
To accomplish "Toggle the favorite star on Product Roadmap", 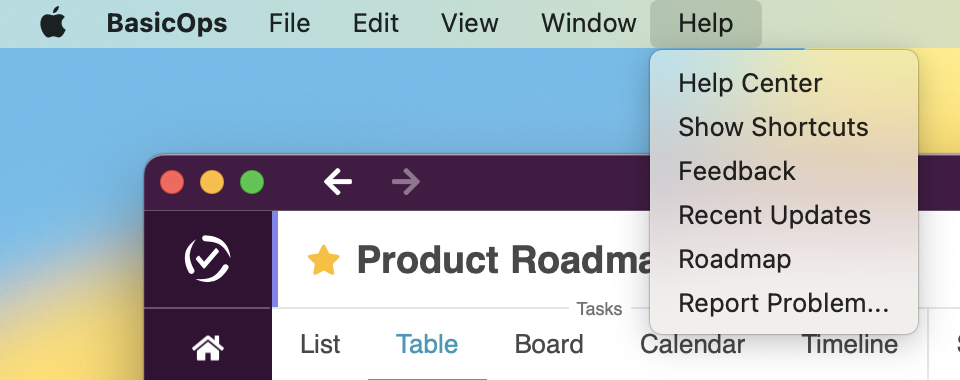I will click(323, 260).
